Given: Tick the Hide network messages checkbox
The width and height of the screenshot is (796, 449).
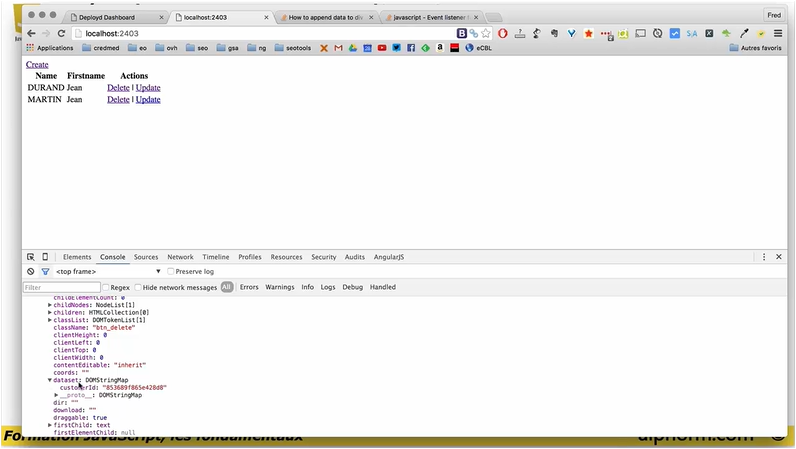Looking at the screenshot, I should click(138, 287).
